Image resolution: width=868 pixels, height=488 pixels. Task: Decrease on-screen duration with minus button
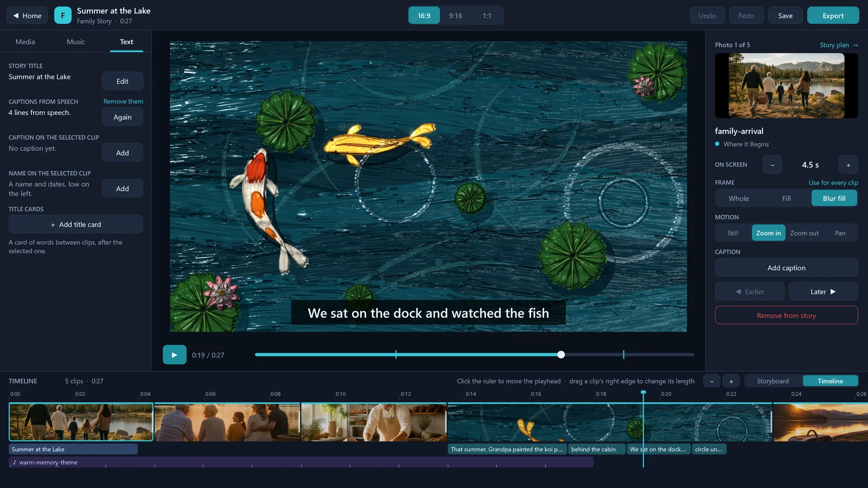(772, 165)
